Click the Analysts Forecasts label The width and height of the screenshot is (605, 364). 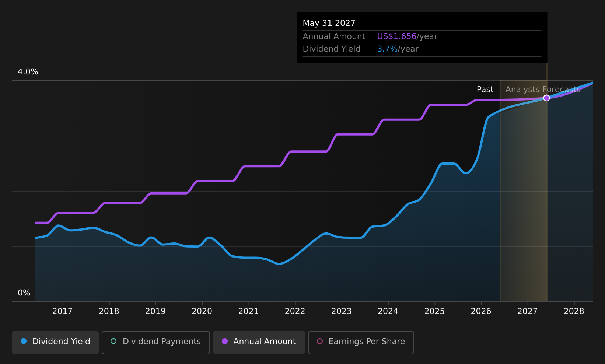tap(543, 90)
